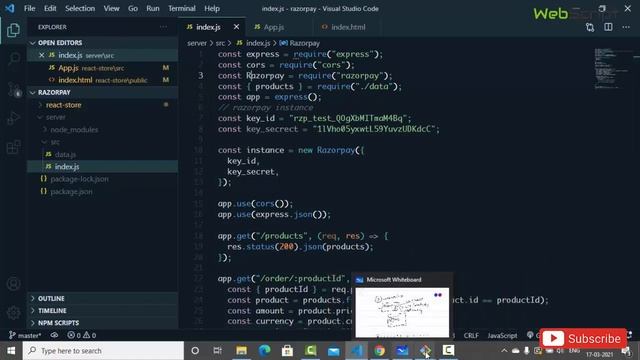640x360 pixels.
Task: Click the Windows Start button
Action: click(x=11, y=351)
